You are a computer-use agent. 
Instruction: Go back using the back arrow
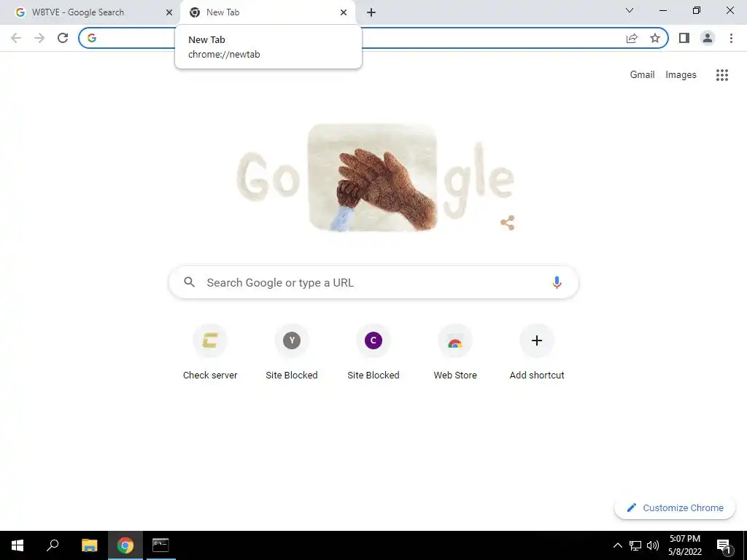[x=16, y=38]
